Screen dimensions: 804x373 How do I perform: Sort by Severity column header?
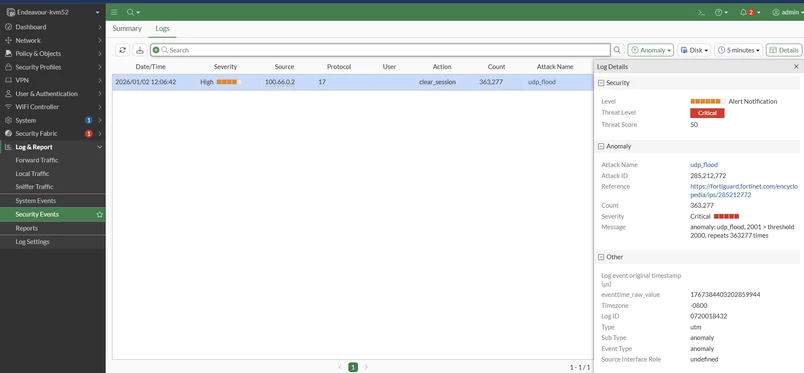tap(225, 67)
